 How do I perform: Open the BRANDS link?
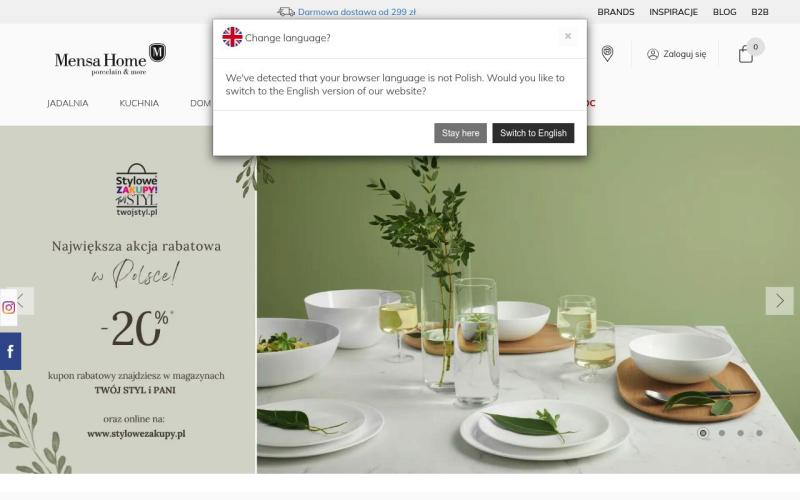click(x=616, y=12)
